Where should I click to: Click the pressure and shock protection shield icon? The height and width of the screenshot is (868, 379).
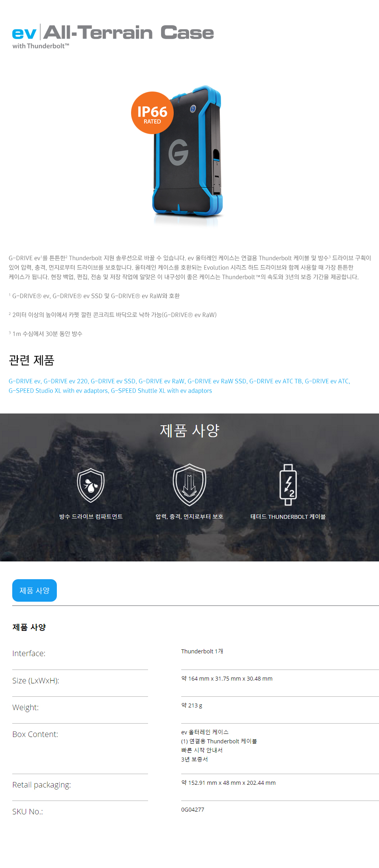189,485
